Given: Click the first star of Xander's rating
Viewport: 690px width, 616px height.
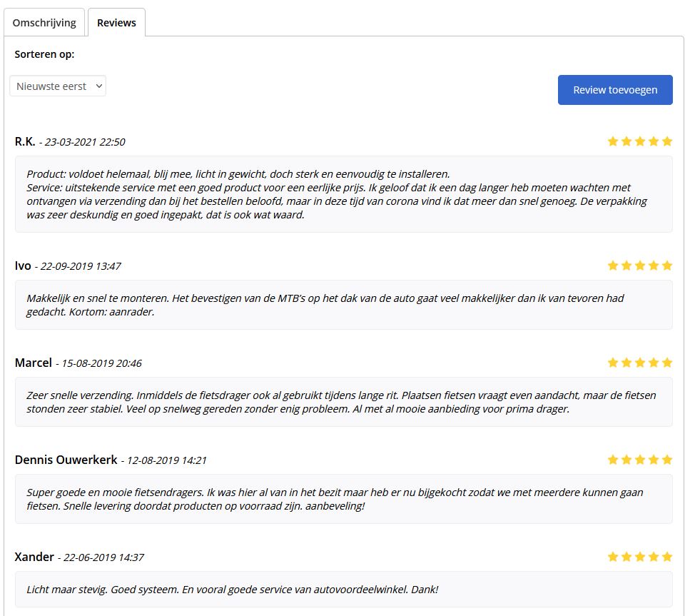Looking at the screenshot, I should click(612, 557).
